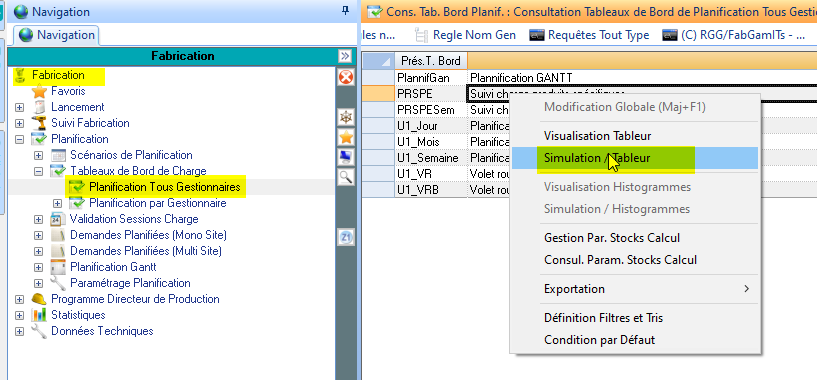
Task: Select Planification par Gestionnaire tree item
Action: [x=157, y=203]
